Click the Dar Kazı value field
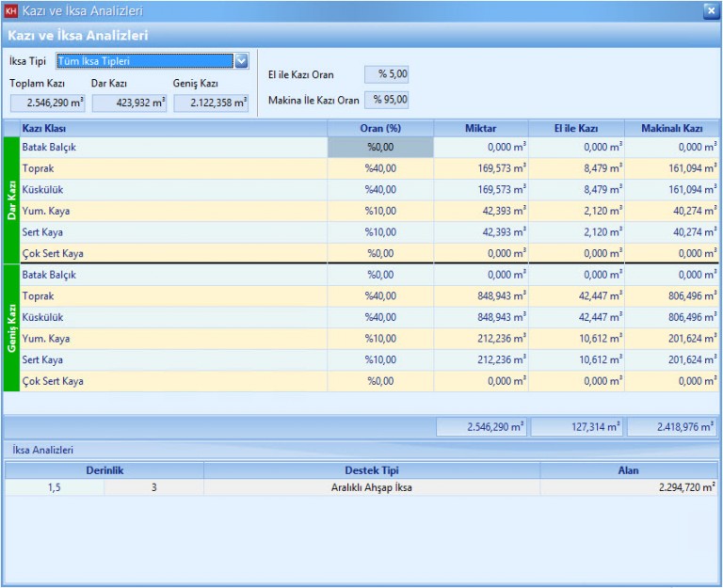 coord(129,103)
